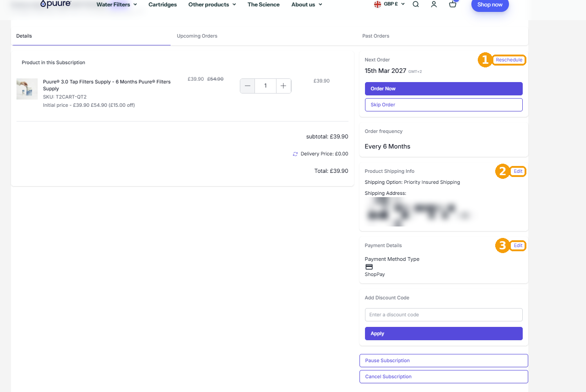Open the GBP £ currency dropdown
586x392 pixels.
click(394, 4)
